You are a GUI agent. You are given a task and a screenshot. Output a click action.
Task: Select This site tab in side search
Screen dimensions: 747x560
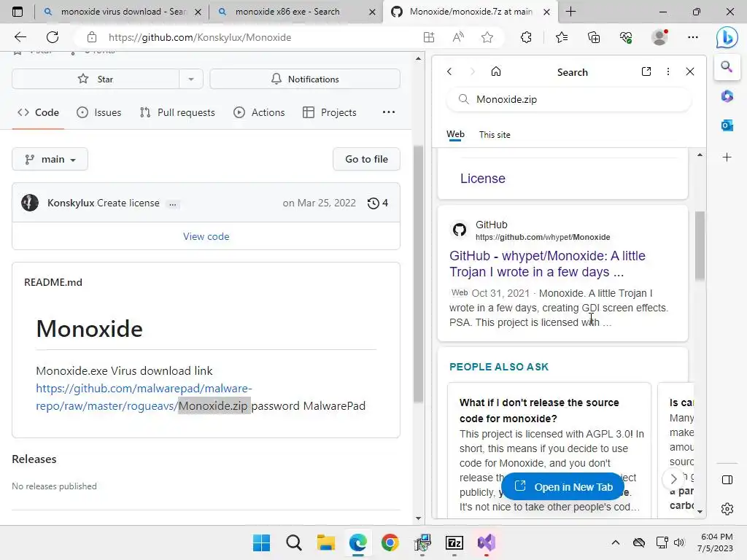[x=495, y=135]
